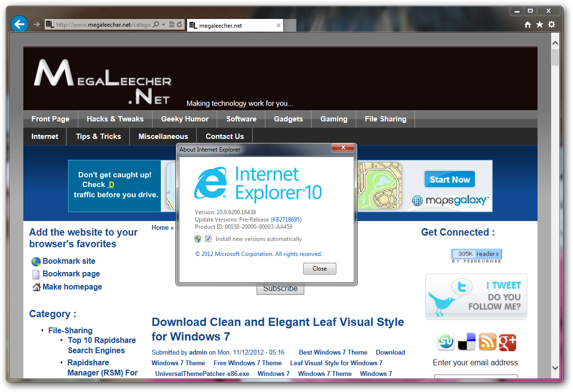Share via the StumbleUpon icon
Viewport: 573px width, 392px height.
(446, 342)
